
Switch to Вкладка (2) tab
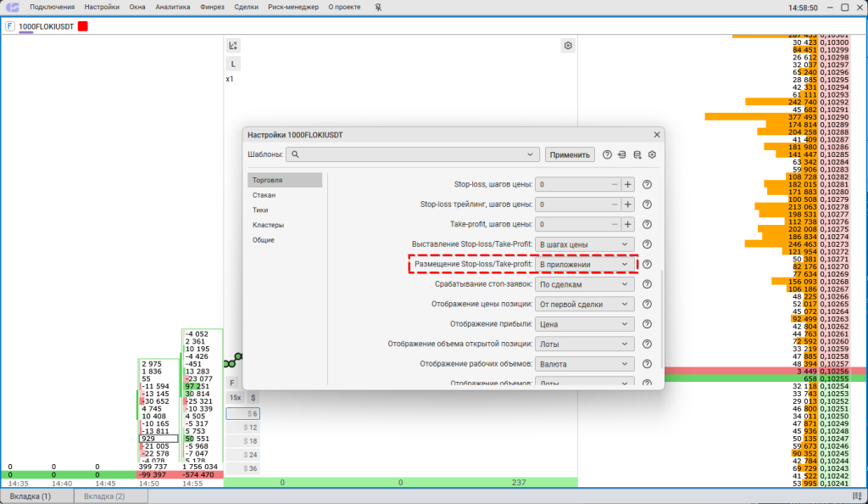tap(104, 496)
